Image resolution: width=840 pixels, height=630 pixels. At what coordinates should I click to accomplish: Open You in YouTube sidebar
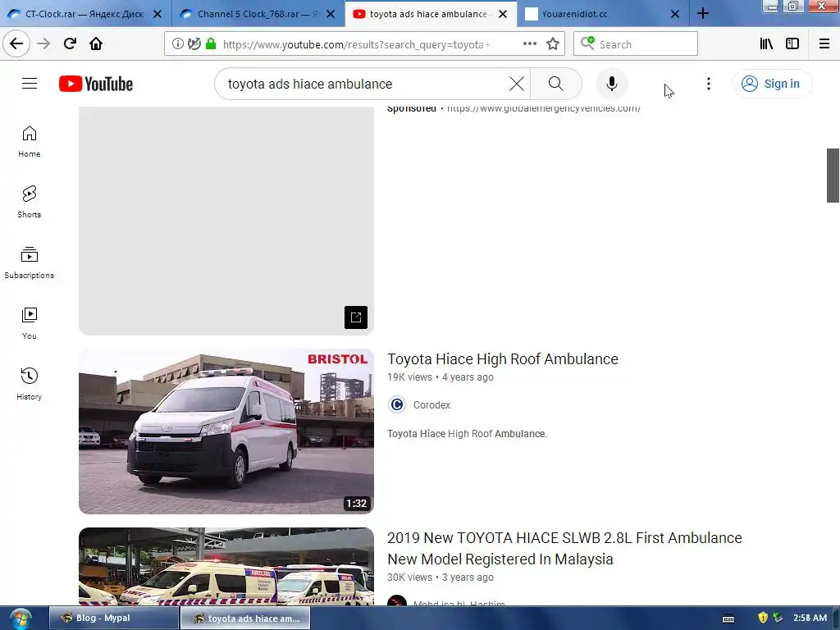[29, 323]
